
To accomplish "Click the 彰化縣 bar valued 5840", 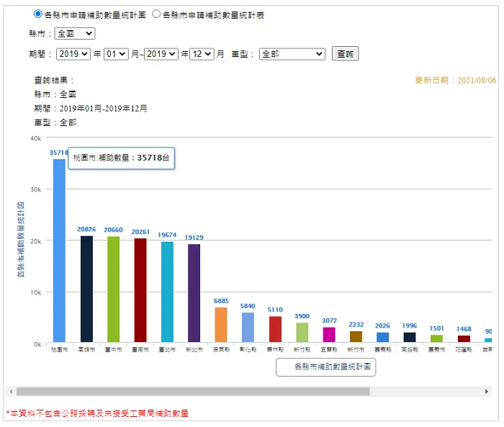I will pos(248,327).
